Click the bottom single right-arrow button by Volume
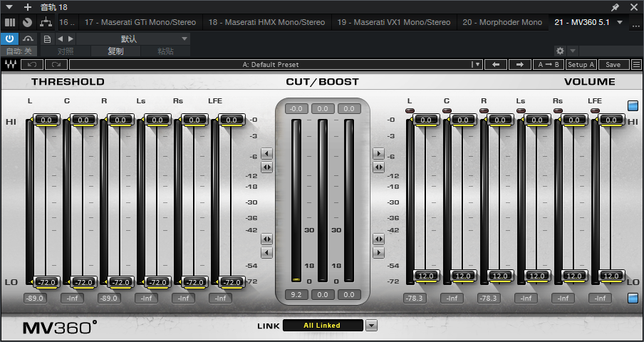 coord(378,252)
